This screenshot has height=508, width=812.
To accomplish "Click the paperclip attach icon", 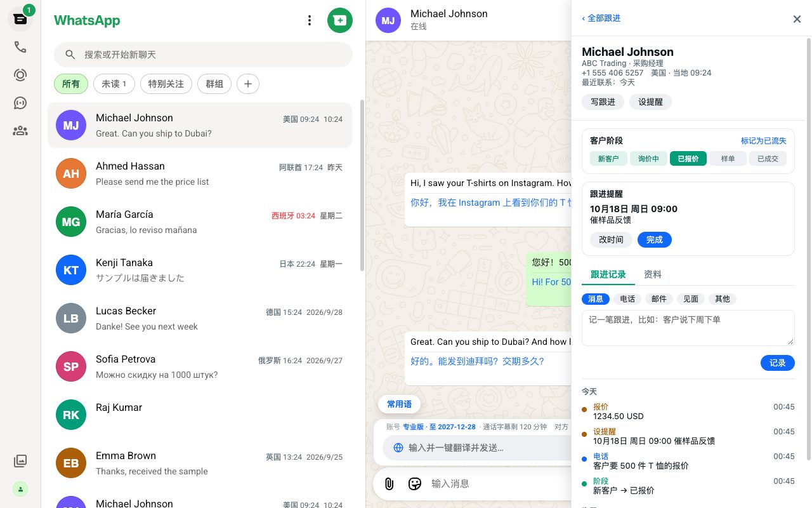I will point(390,484).
